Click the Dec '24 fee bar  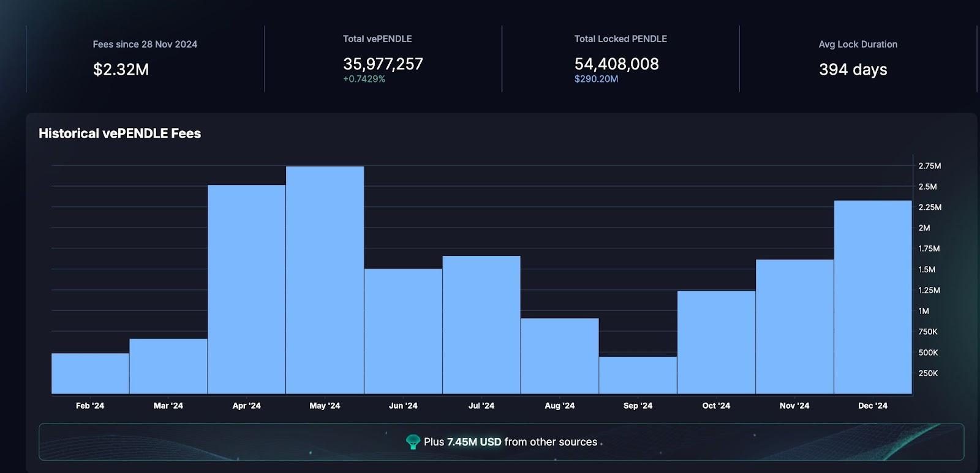873,297
